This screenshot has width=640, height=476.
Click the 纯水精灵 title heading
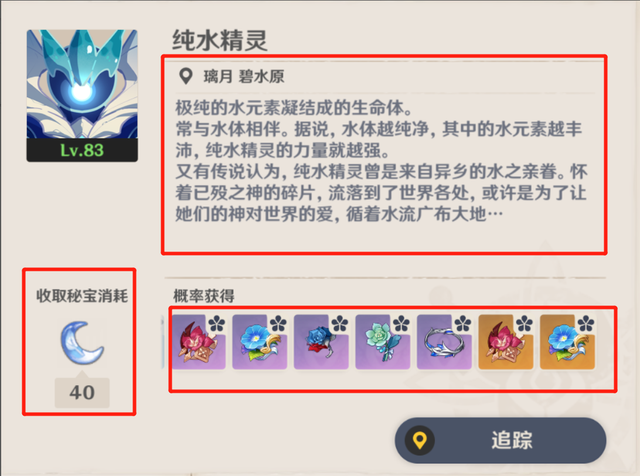click(x=220, y=41)
